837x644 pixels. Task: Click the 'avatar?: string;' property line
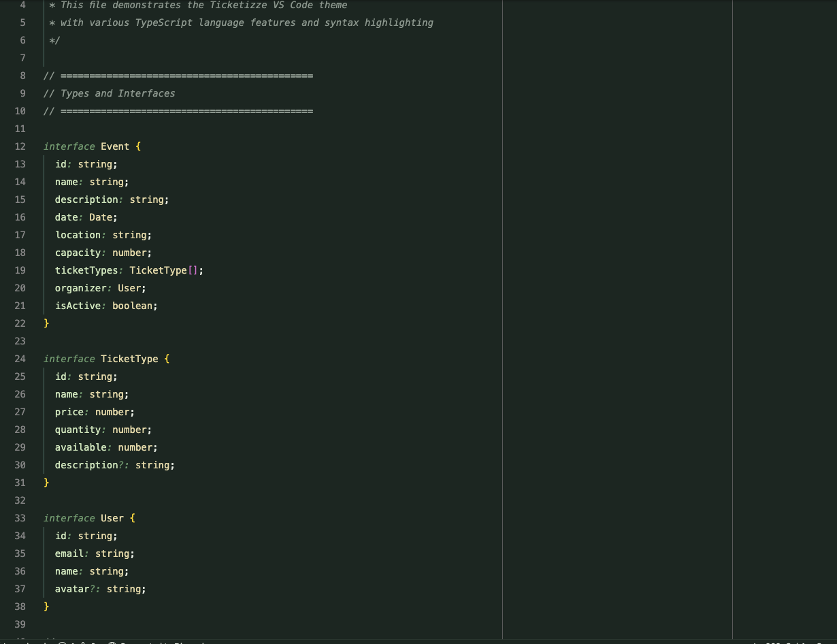[101, 589]
